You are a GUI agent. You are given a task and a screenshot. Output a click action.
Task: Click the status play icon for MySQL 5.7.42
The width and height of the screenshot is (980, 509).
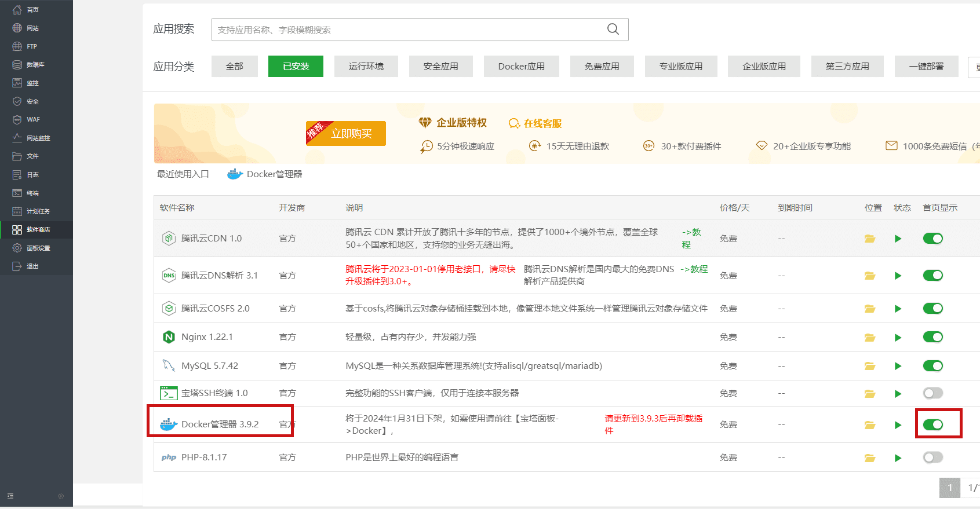(x=898, y=366)
